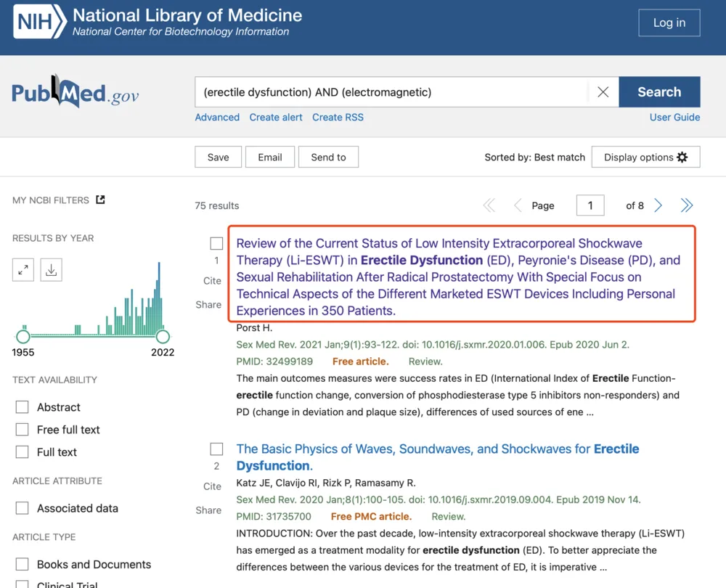Click Cite for result 2
This screenshot has width=726, height=588.
pyautogui.click(x=212, y=486)
